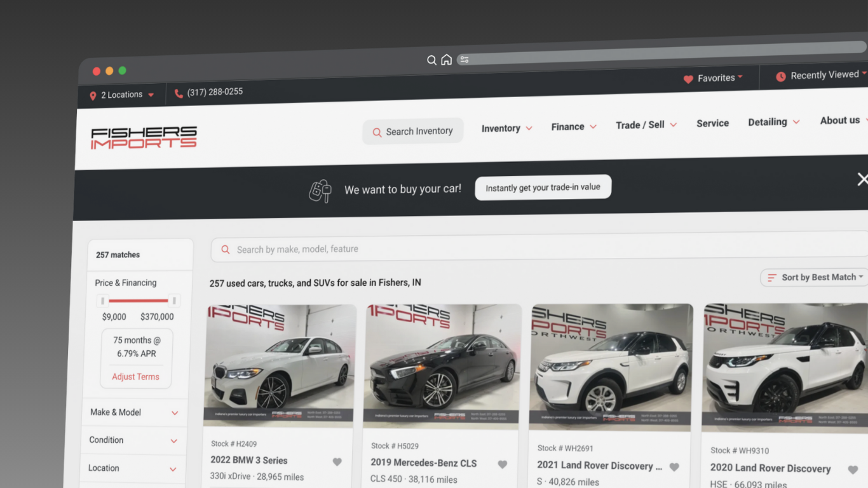This screenshot has height=488, width=868.
Task: Click the $9,000 minimum price value
Action: pyautogui.click(x=114, y=317)
